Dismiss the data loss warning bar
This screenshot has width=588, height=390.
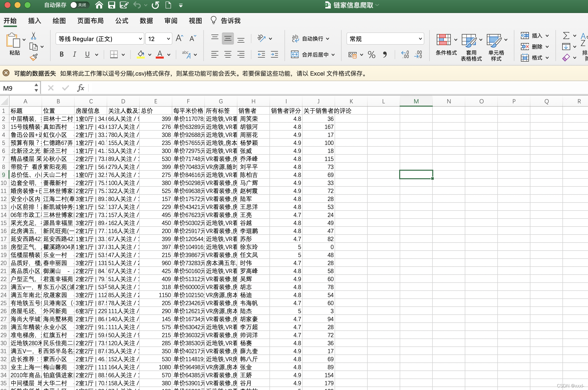tap(6, 73)
